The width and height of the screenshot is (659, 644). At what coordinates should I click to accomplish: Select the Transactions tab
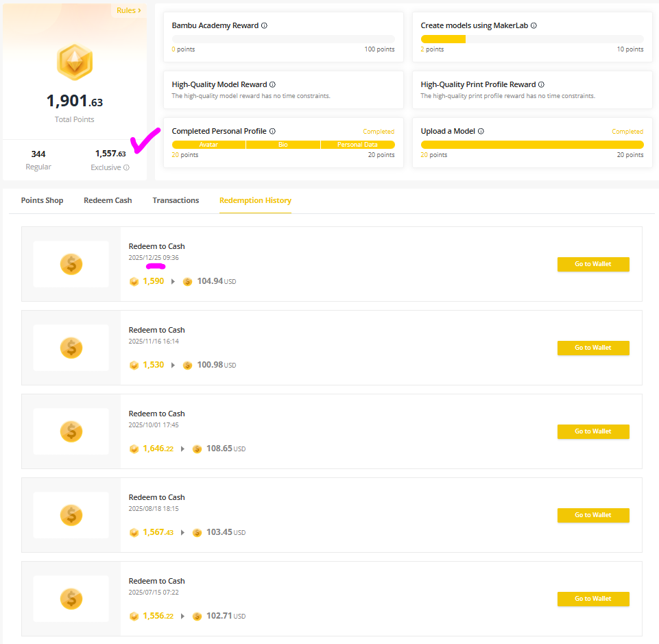(176, 200)
